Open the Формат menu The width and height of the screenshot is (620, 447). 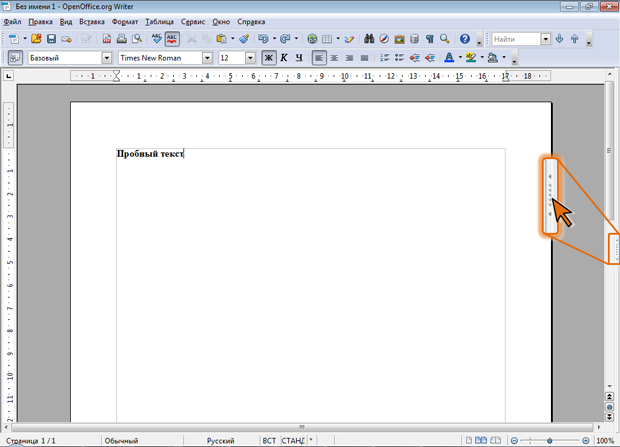(125, 21)
